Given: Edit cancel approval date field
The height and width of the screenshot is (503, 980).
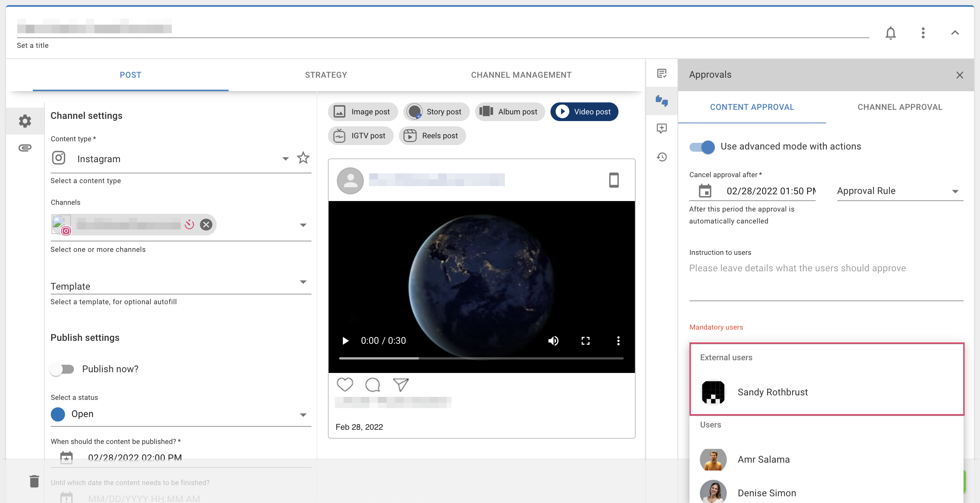Looking at the screenshot, I should tap(771, 191).
